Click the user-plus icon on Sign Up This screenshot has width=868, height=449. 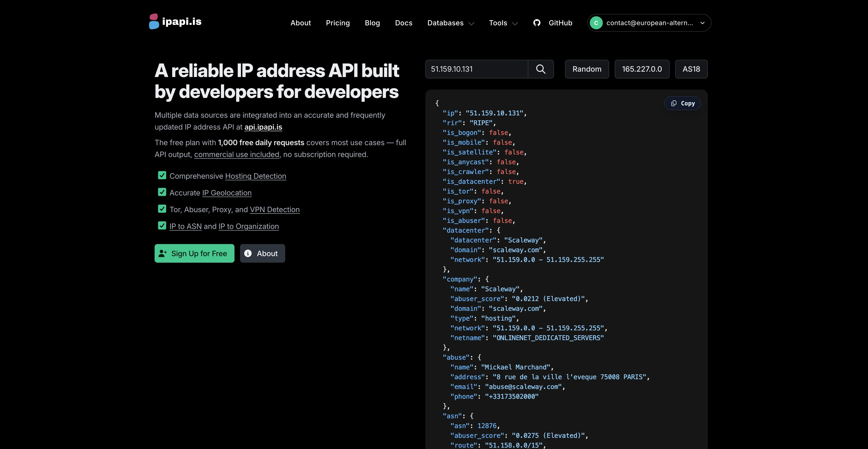coord(163,253)
